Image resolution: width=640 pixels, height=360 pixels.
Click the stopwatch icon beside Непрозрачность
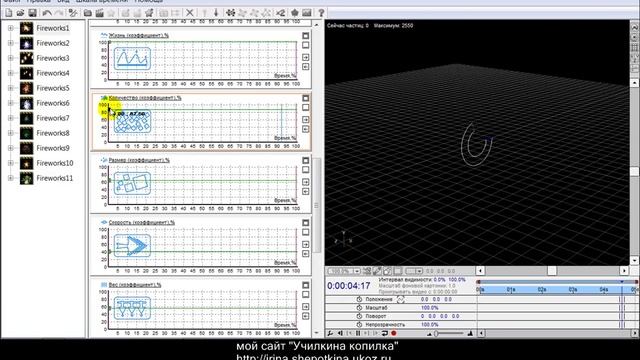click(359, 325)
